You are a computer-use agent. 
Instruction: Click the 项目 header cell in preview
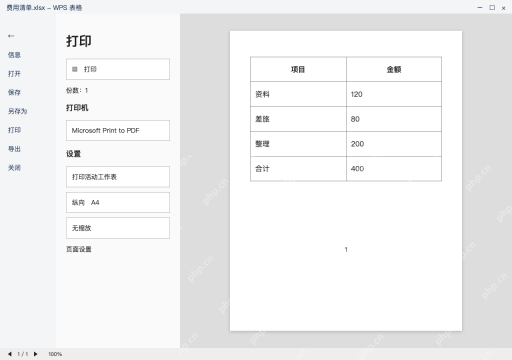[298, 69]
